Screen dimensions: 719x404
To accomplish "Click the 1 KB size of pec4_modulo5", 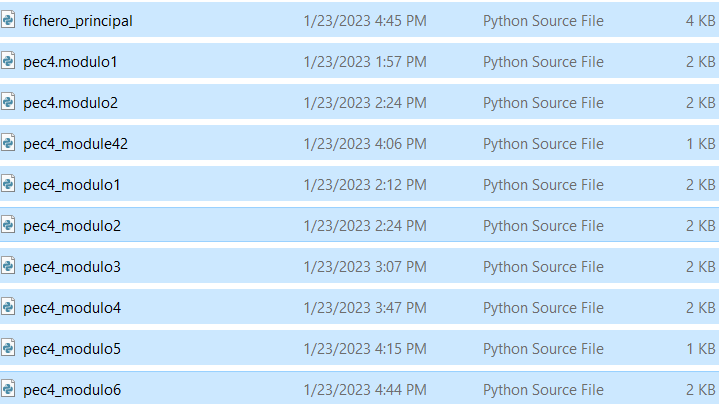I will pos(700,349).
